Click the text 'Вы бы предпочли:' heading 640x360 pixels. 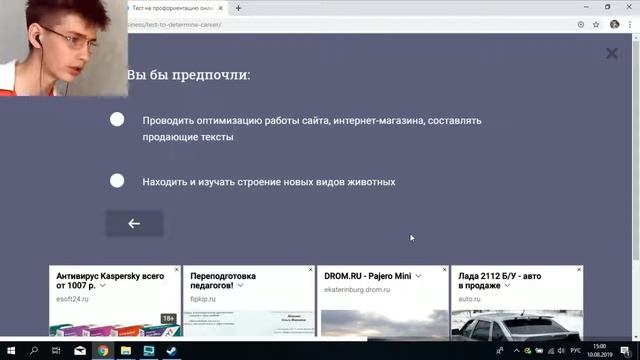188,75
